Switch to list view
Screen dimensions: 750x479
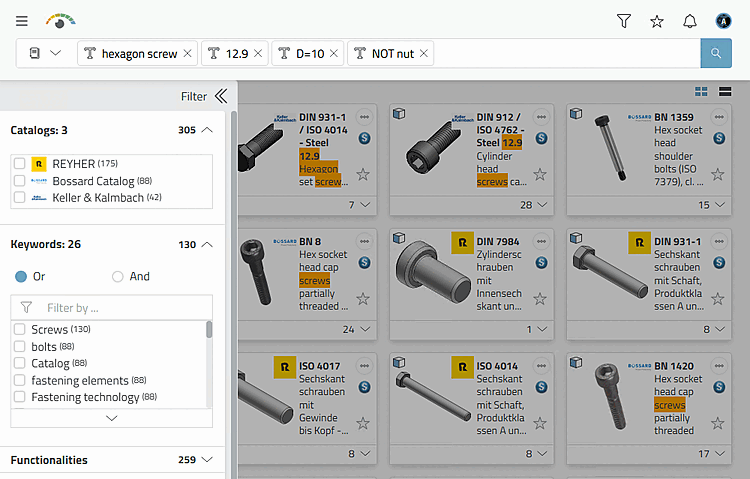725,91
